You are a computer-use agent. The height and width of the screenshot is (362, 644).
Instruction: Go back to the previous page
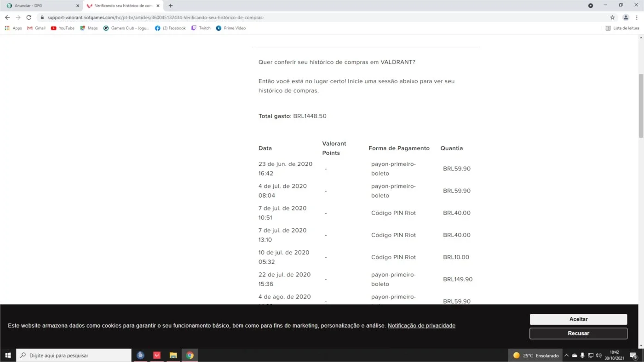7,17
